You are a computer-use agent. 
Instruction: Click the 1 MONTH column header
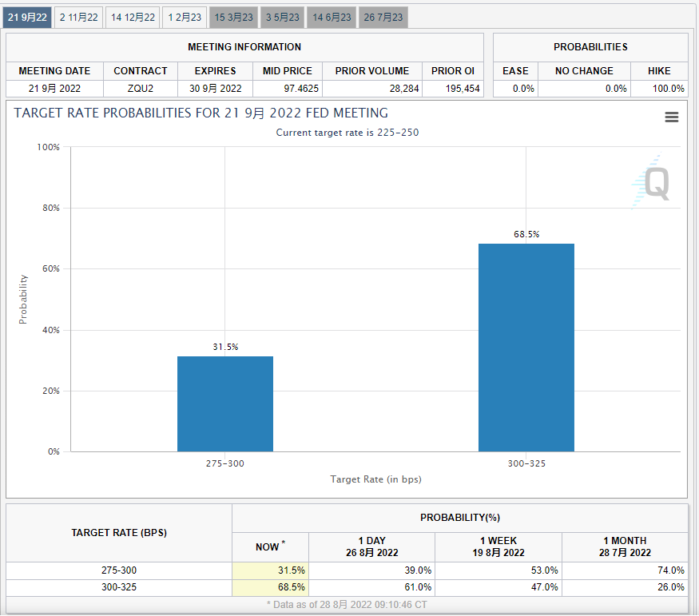[x=625, y=546]
